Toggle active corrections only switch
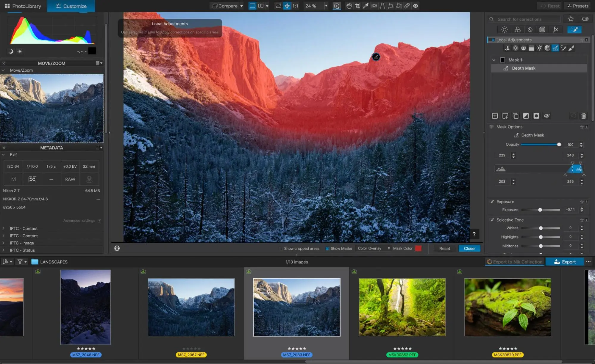The height and width of the screenshot is (364, 595). coord(585,19)
